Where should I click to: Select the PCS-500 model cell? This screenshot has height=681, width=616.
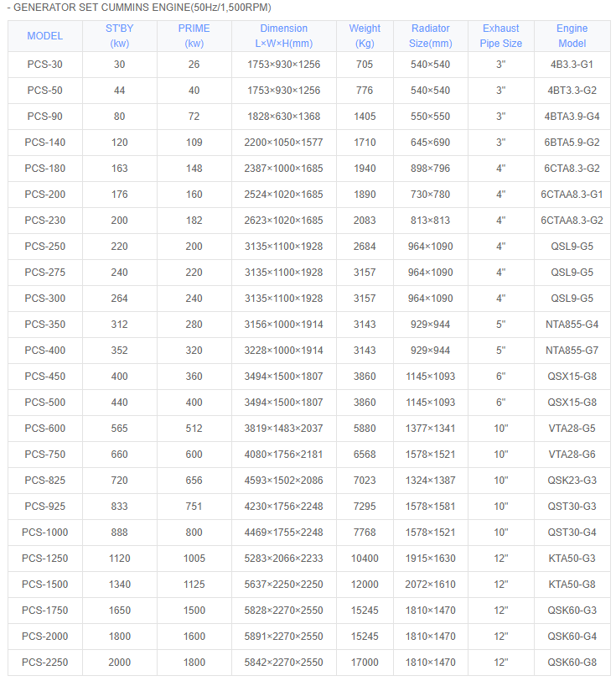pos(45,403)
